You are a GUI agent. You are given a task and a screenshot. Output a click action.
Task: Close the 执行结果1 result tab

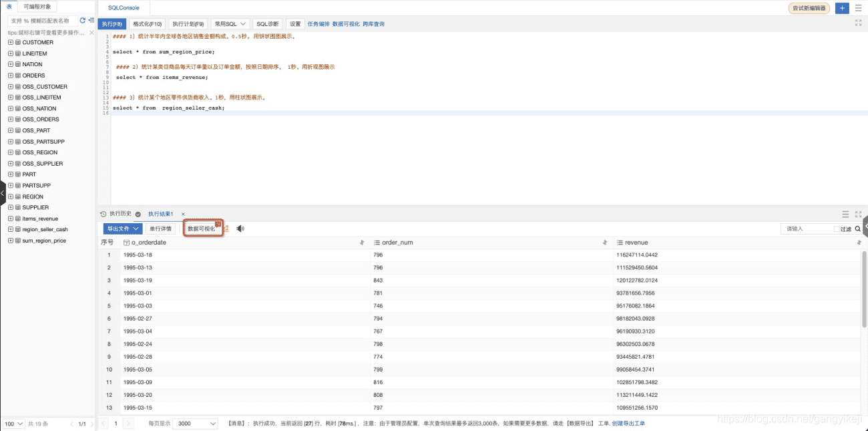point(183,214)
